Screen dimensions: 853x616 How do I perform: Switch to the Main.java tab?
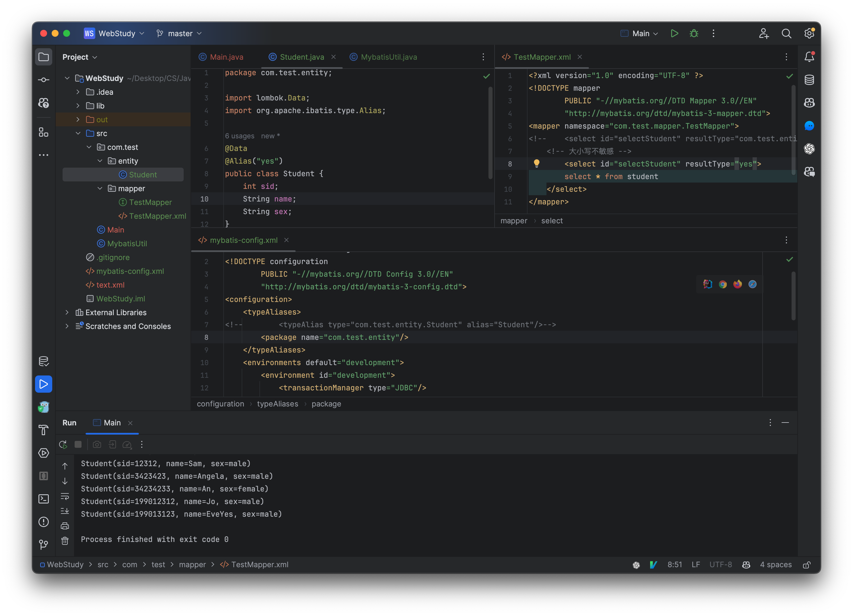(x=222, y=57)
